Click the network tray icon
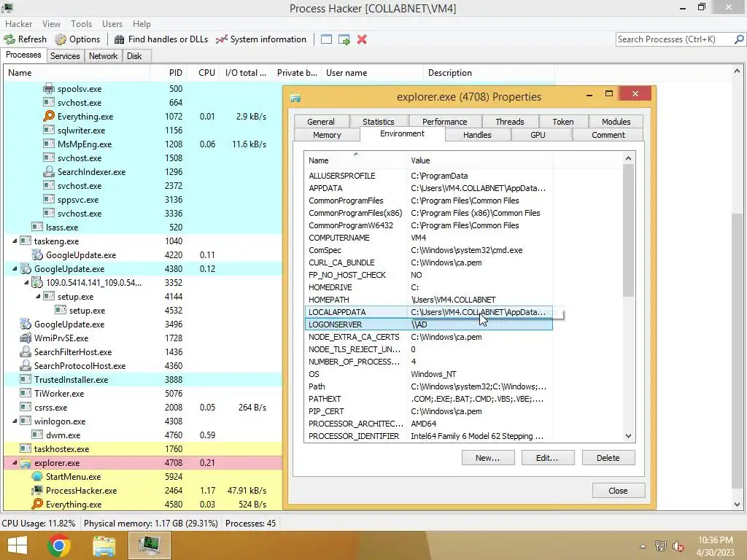747x560 pixels. (660, 546)
